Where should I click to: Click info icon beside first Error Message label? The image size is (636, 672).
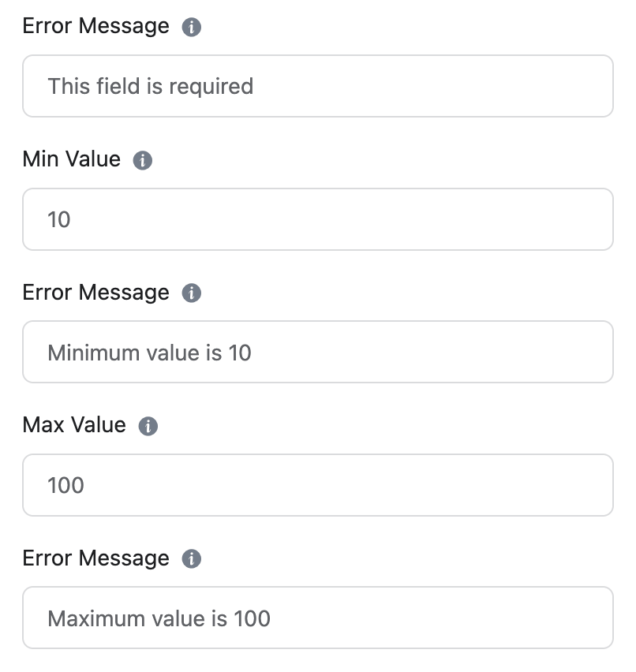[x=191, y=27]
